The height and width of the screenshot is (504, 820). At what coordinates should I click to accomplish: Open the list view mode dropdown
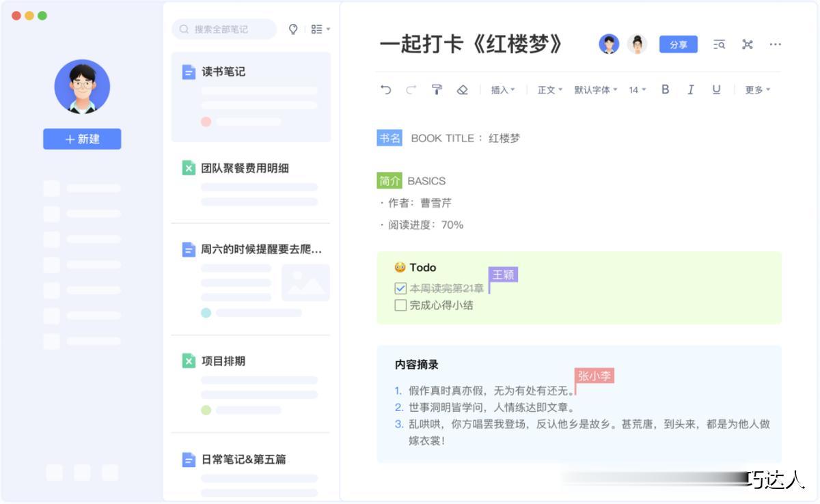point(320,29)
